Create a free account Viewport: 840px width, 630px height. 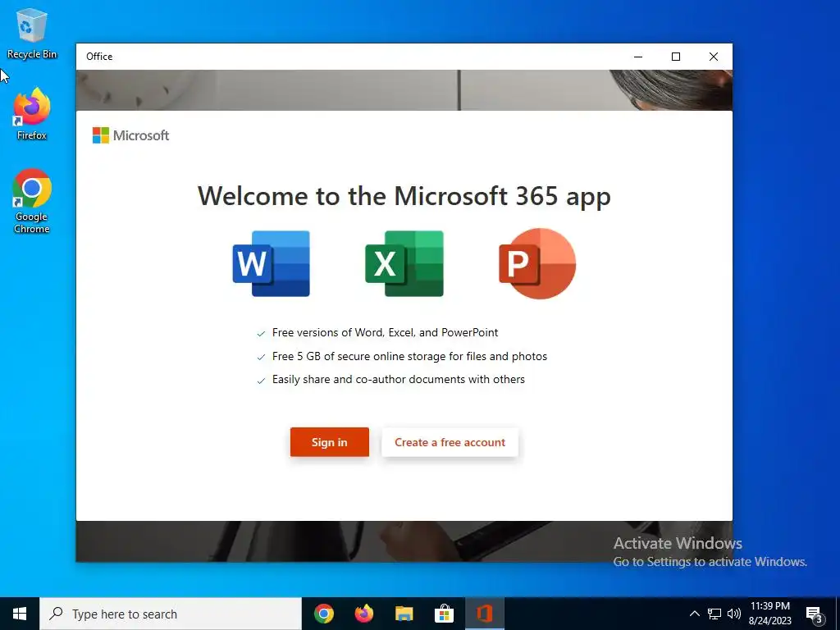450,442
